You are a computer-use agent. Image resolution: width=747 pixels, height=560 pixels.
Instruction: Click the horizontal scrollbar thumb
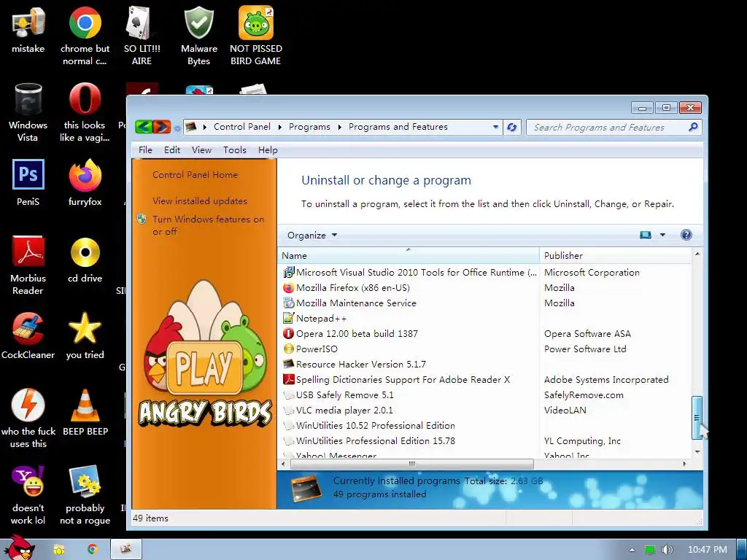tap(411, 464)
